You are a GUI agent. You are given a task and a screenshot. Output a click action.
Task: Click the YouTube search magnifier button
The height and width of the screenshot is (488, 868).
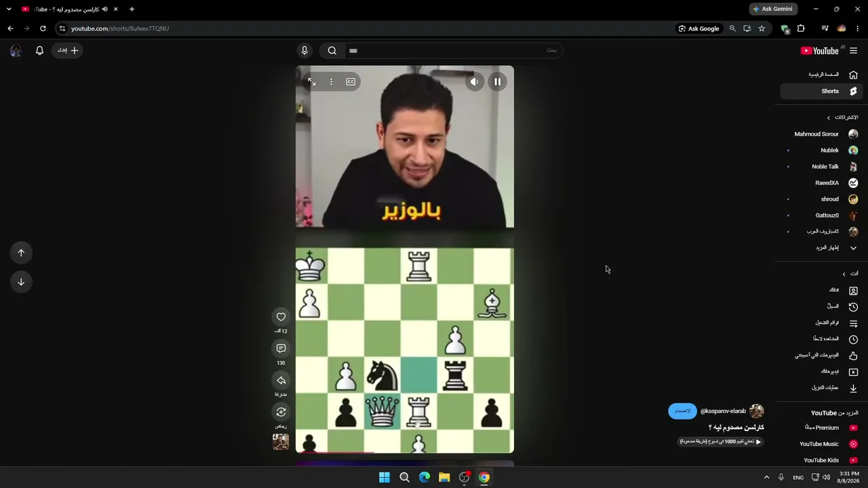coord(332,50)
